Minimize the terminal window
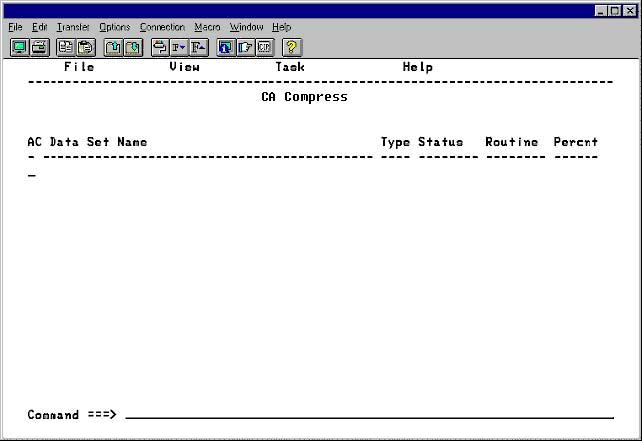The height and width of the screenshot is (441, 642). tap(601, 11)
